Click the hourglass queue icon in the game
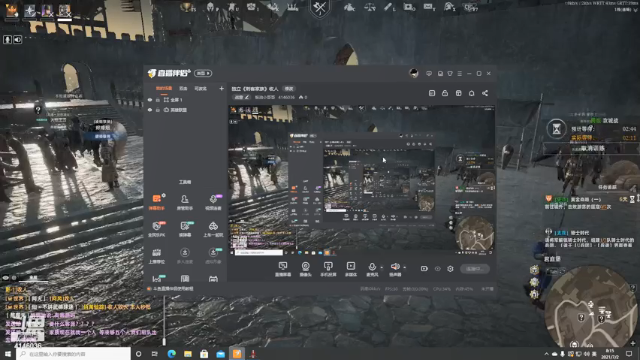Image resolution: width=640 pixels, height=360 pixels. [556, 129]
